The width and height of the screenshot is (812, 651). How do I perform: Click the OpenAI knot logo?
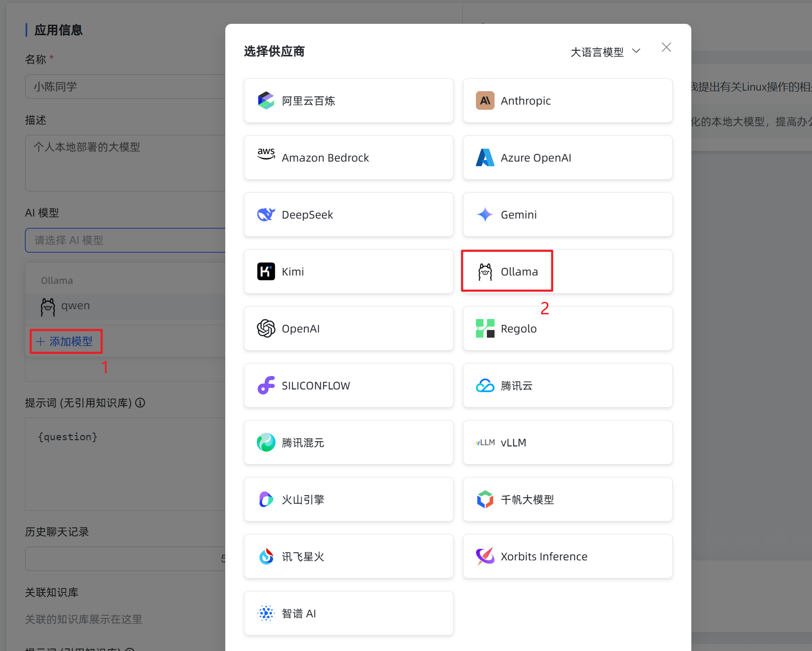coord(266,328)
